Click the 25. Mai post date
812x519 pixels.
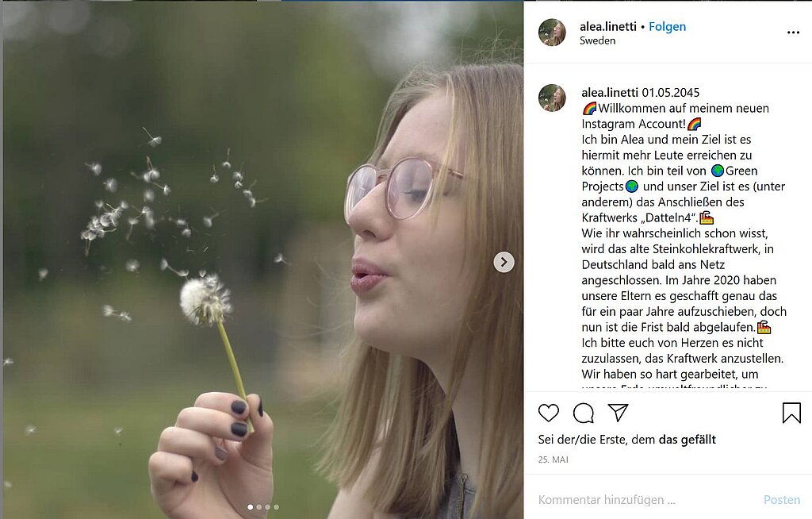click(x=553, y=459)
